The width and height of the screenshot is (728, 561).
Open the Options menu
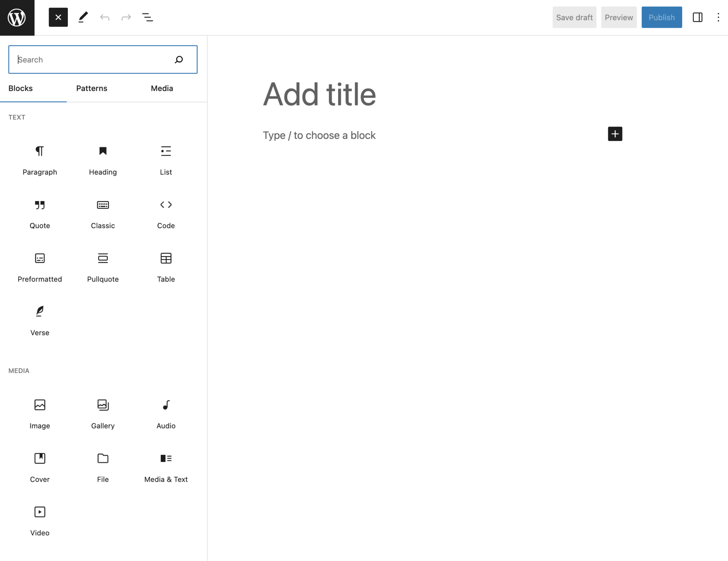pyautogui.click(x=718, y=17)
